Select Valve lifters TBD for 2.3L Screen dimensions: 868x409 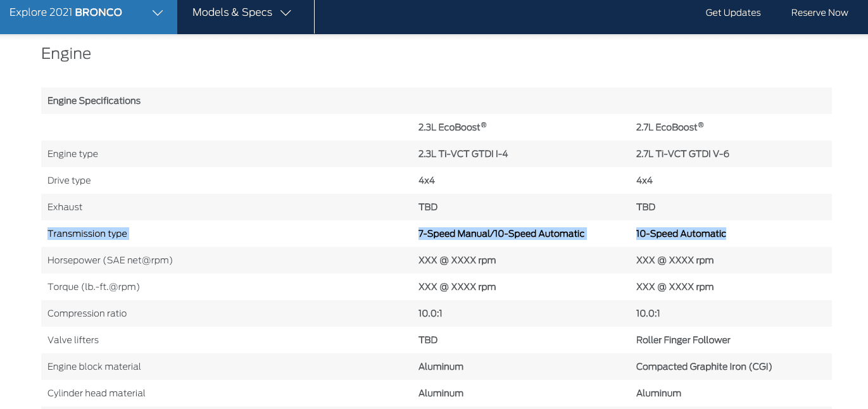[428, 340]
